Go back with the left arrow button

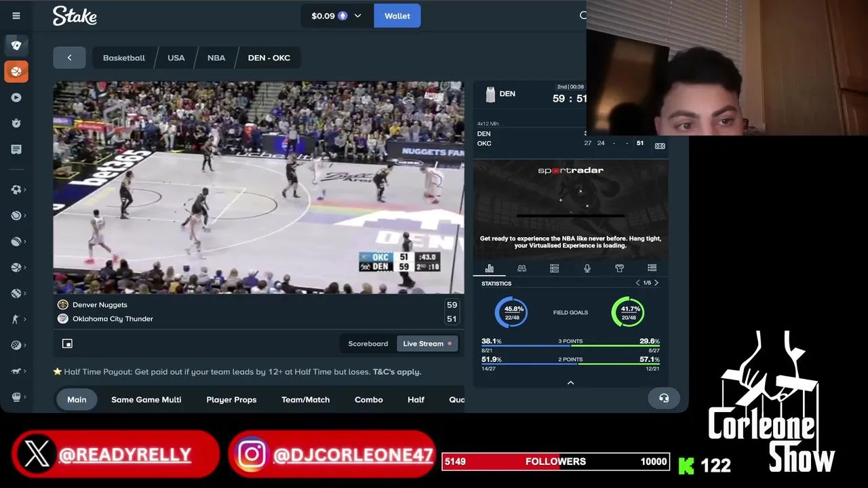click(x=69, y=58)
